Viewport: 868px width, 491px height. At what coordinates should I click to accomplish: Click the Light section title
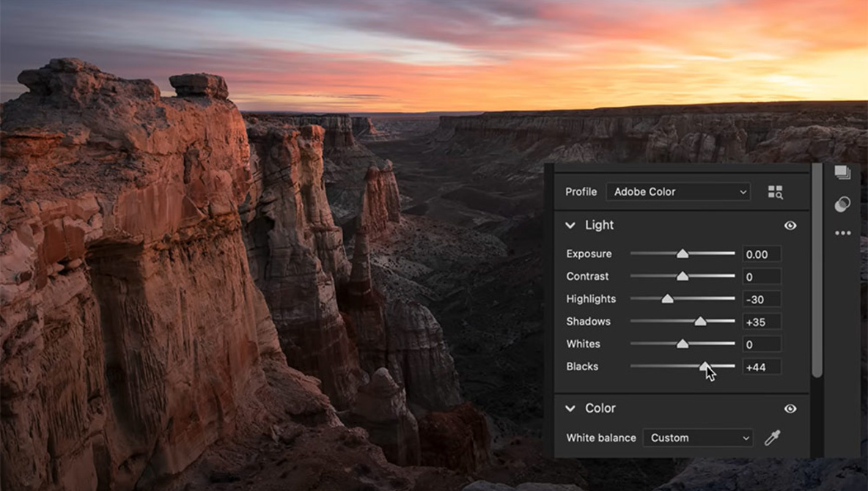point(600,225)
